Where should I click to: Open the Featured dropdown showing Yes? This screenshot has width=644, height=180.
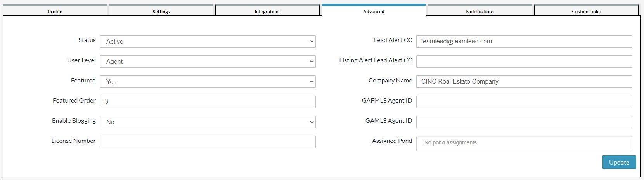(208, 82)
